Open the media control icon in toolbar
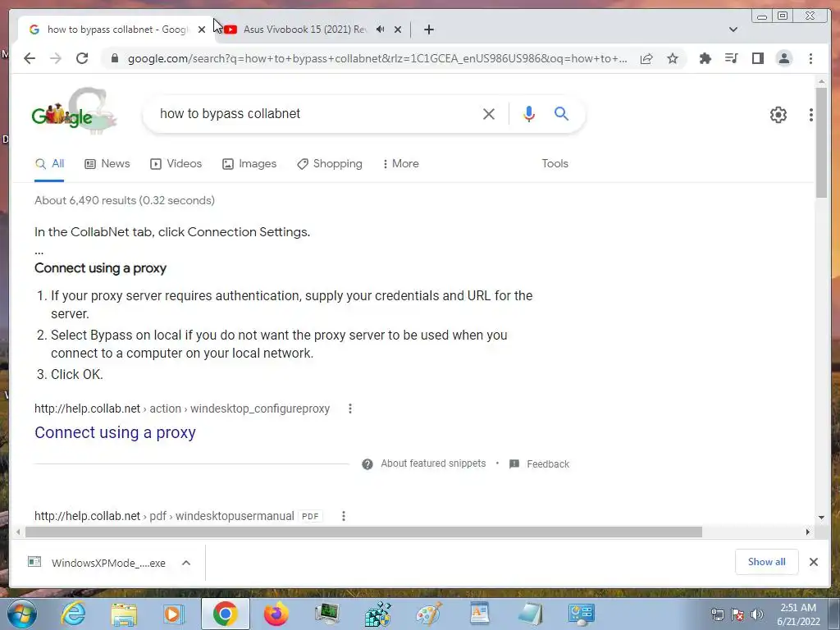 731,58
